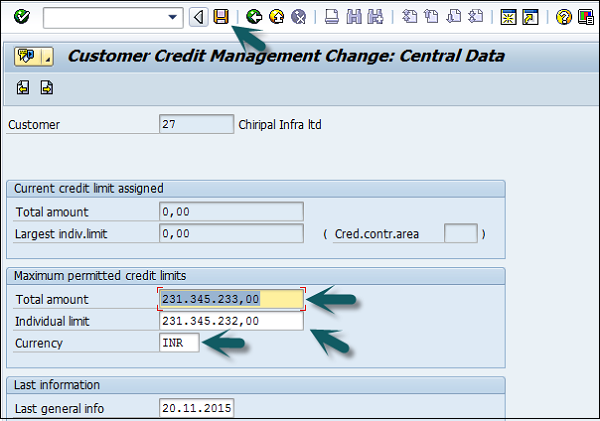The height and width of the screenshot is (421, 600).
Task: Click the Find binoculars icon
Action: point(354,17)
